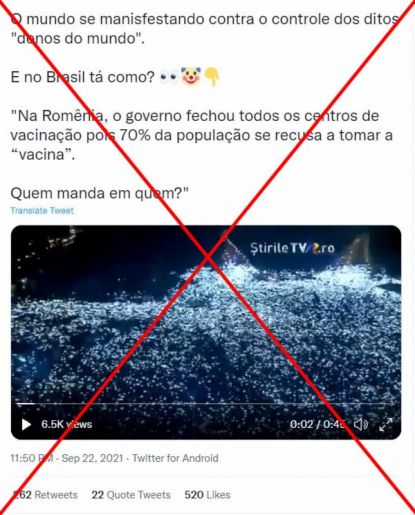The image size is (415, 515).
Task: Open the 22 Quote Tweets list
Action: click(131, 495)
